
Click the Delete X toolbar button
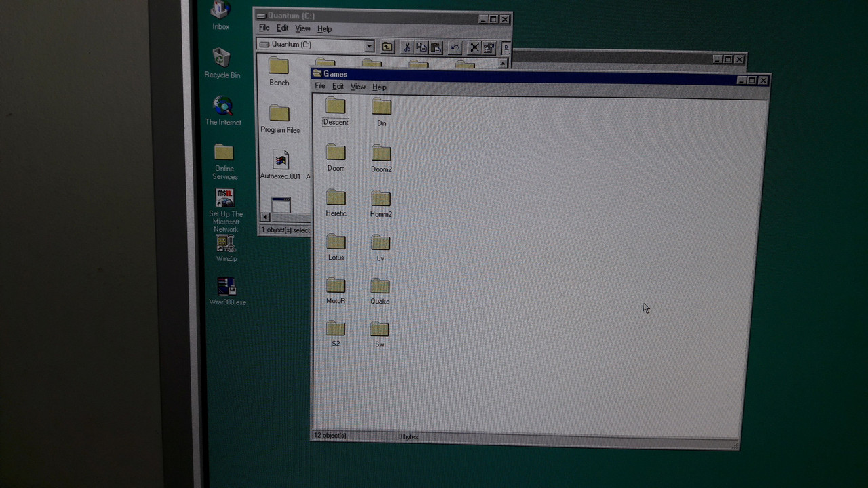click(x=475, y=47)
